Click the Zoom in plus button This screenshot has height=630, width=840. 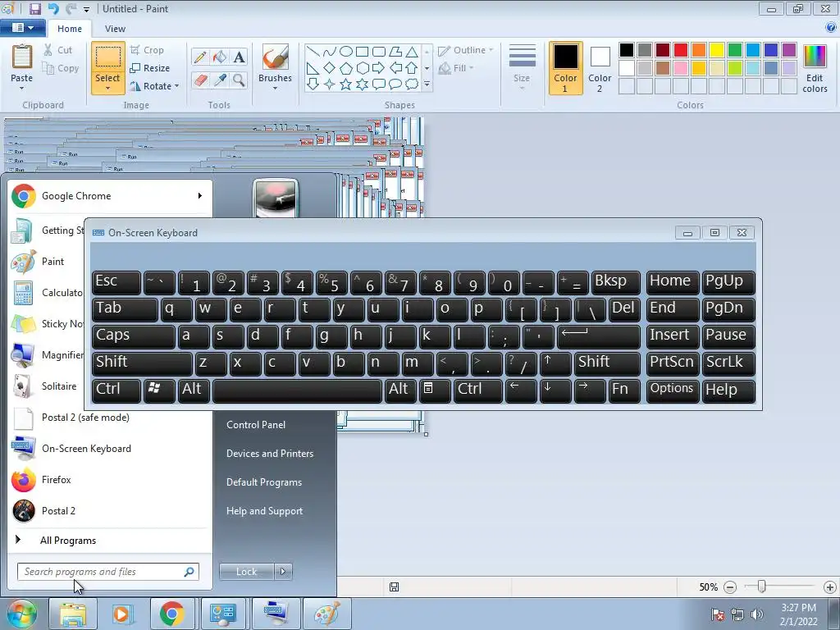pyautogui.click(x=830, y=587)
